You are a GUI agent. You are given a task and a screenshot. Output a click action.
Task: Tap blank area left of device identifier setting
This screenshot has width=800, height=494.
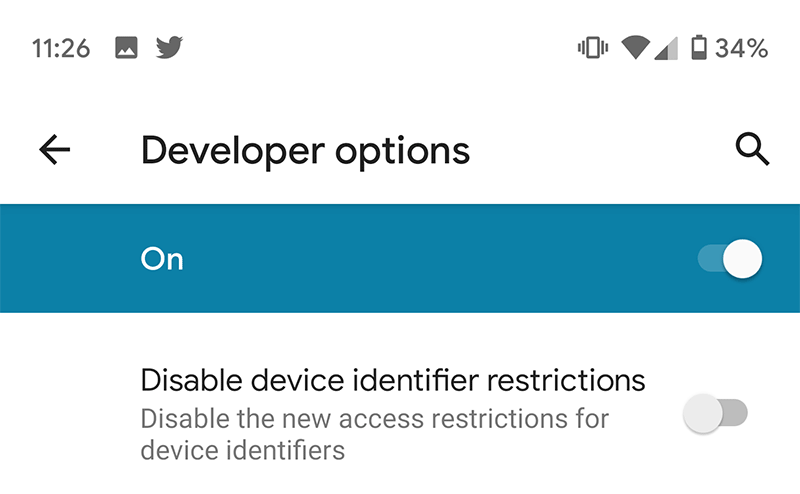(65, 413)
